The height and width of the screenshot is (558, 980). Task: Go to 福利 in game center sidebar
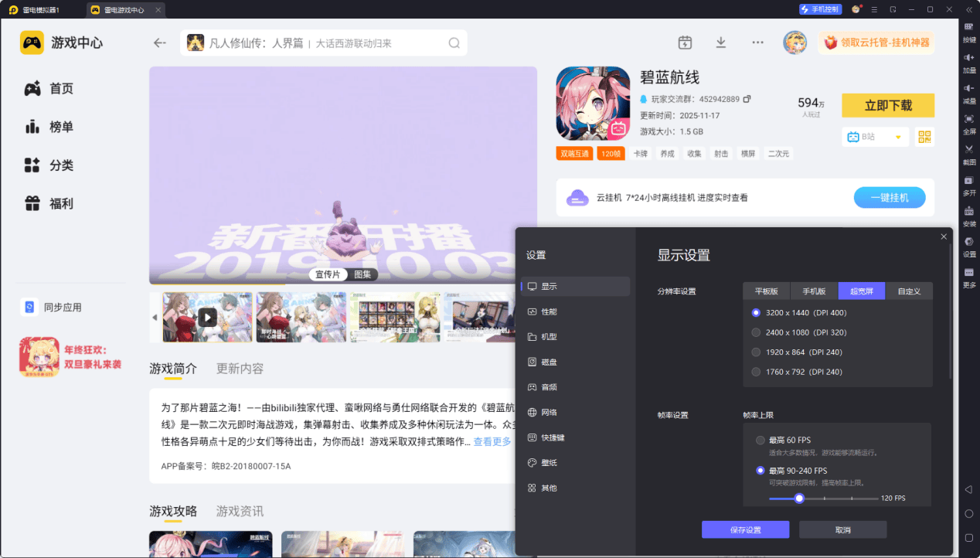(49, 204)
